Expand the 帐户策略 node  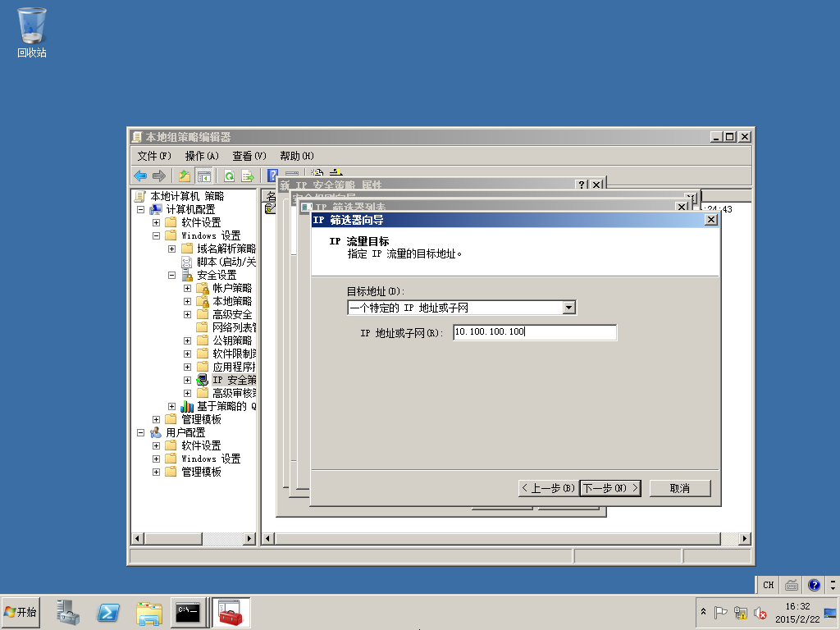(x=188, y=288)
